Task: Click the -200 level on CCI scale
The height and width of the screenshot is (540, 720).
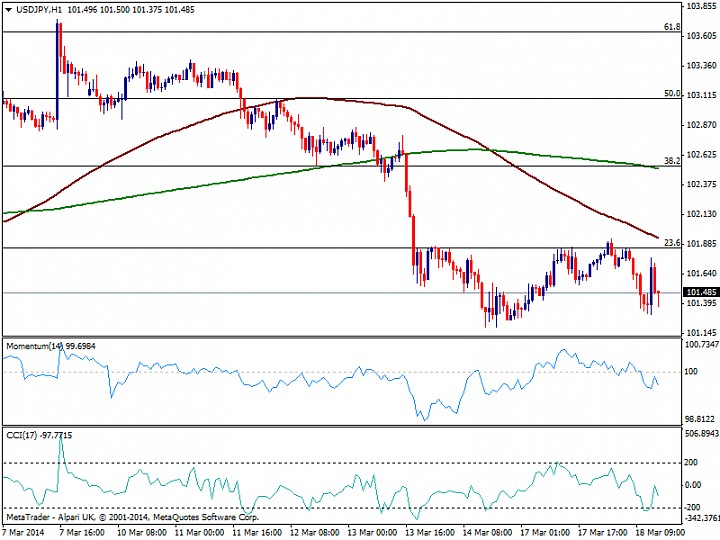Action: 692,507
